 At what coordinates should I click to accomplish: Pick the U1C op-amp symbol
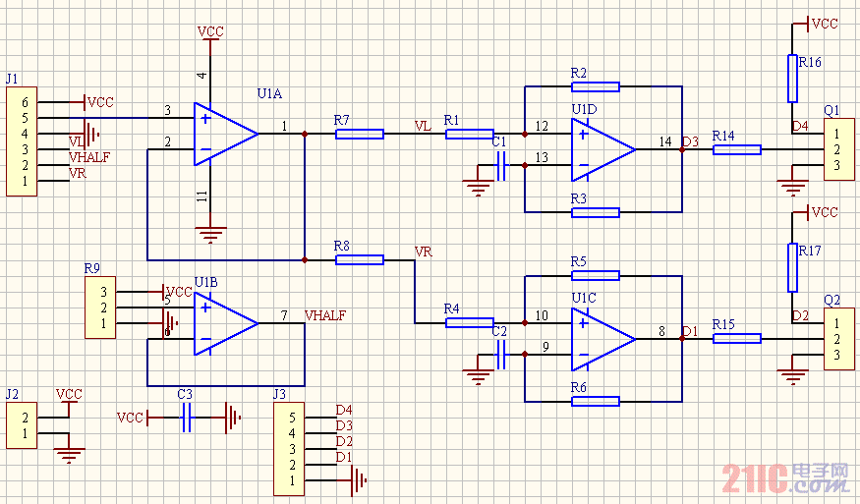coord(601,338)
